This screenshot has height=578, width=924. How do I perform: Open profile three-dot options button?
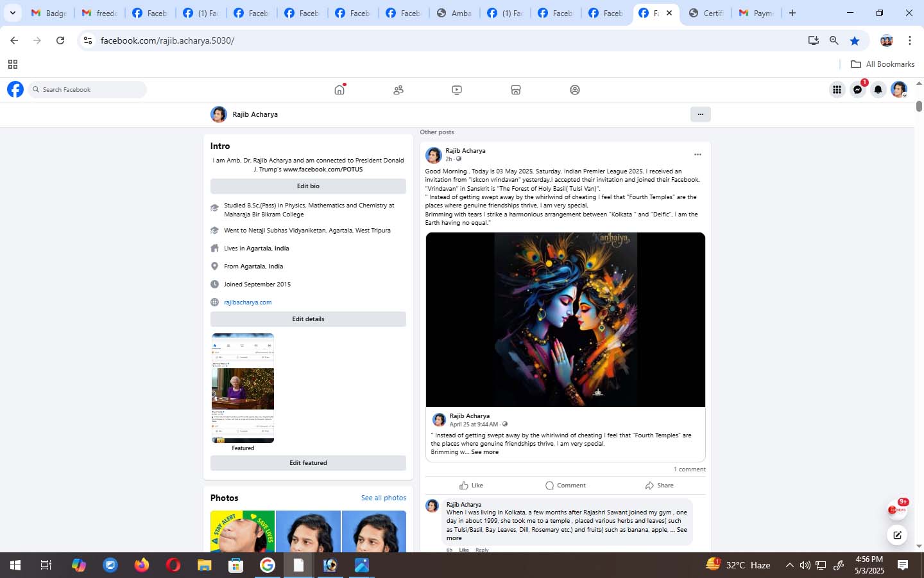pos(700,114)
